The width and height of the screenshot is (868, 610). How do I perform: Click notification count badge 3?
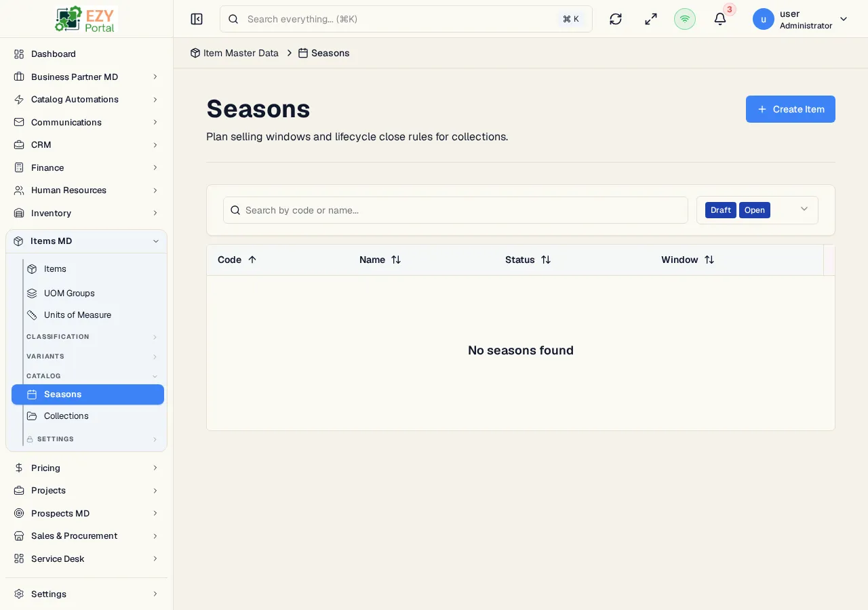coord(730,9)
